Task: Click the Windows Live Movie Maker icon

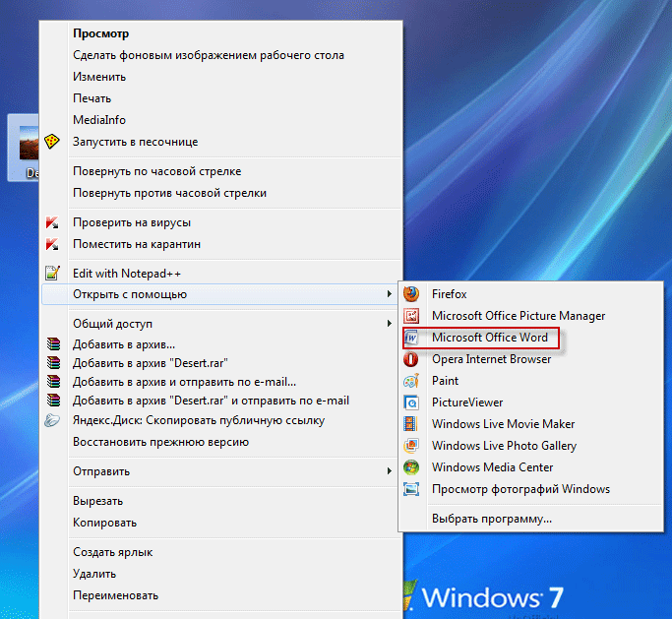Action: (x=411, y=424)
